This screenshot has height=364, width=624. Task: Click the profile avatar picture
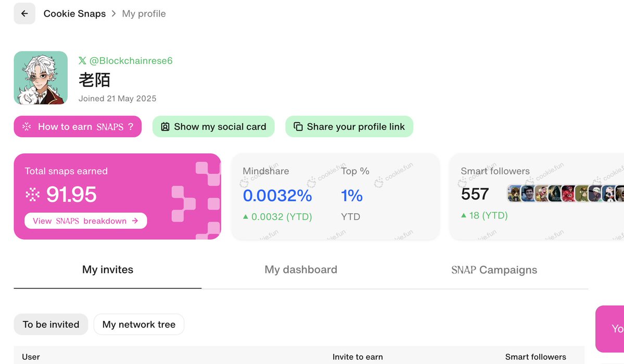[x=41, y=77]
